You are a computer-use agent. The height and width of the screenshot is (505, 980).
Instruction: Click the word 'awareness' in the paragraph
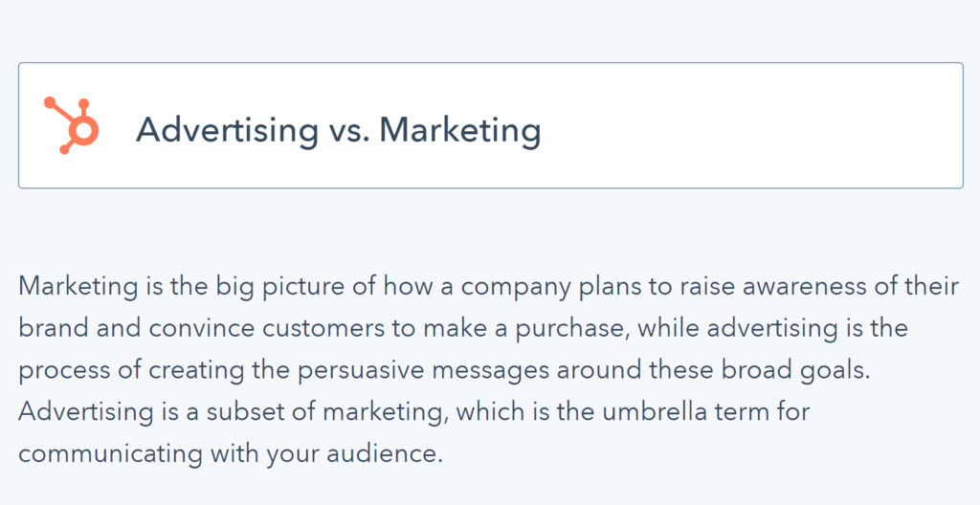pyautogui.click(x=804, y=286)
